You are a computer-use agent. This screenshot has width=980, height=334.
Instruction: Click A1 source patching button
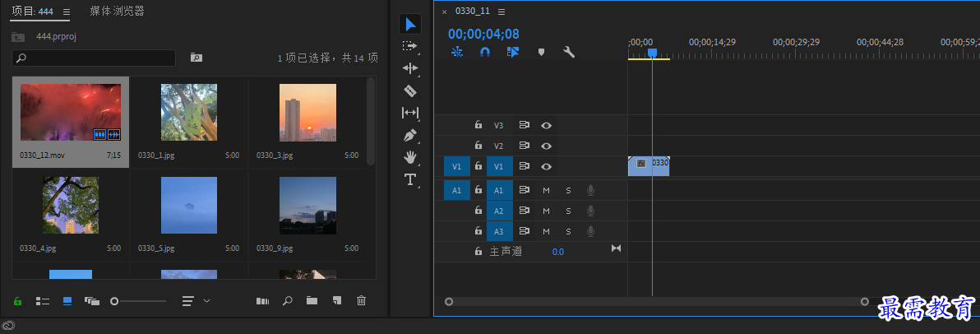tap(457, 190)
